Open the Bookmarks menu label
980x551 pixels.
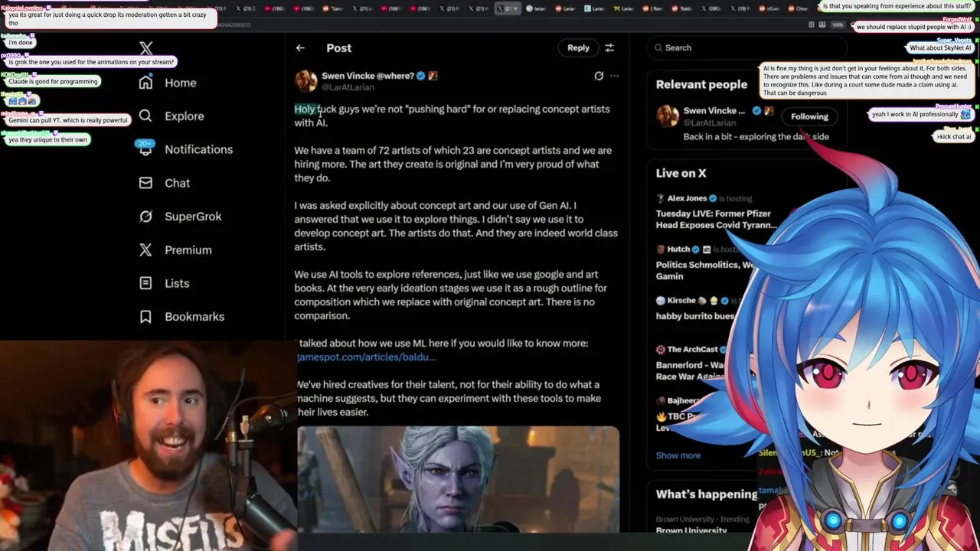pos(194,317)
